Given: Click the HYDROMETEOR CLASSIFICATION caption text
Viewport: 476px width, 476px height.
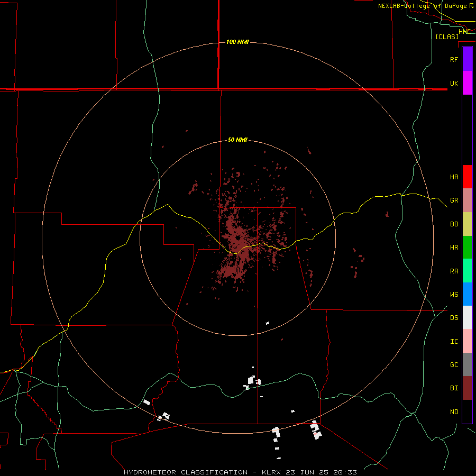Looking at the screenshot, I should 186,472.
